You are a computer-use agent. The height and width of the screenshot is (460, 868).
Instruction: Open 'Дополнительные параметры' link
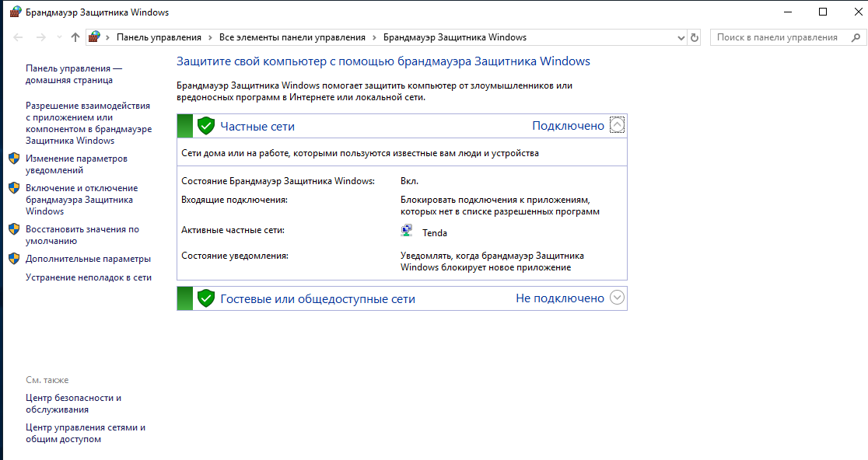[x=88, y=259]
